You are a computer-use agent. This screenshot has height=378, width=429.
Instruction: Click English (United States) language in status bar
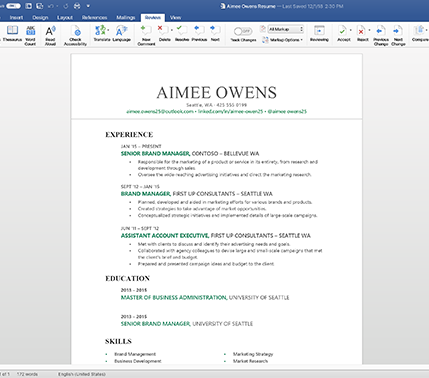point(82,374)
